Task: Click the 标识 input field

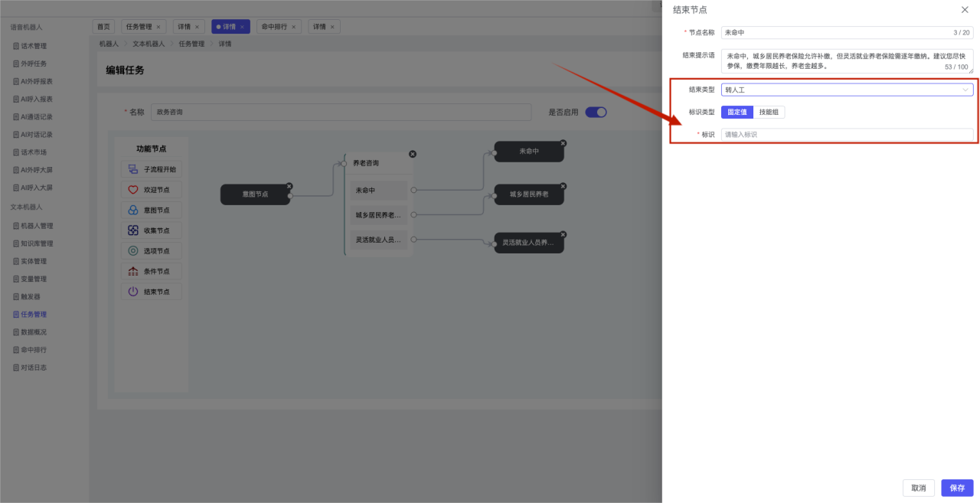Action: coord(847,135)
